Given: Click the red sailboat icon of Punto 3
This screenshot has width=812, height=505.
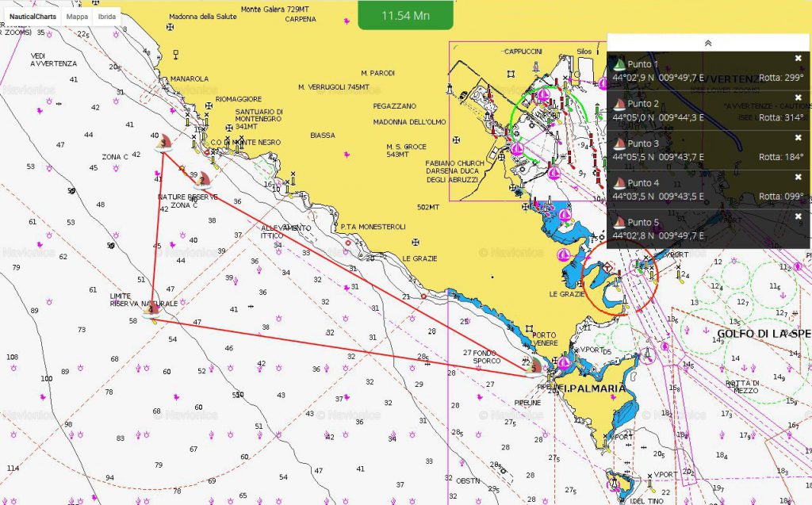Looking at the screenshot, I should (619, 144).
